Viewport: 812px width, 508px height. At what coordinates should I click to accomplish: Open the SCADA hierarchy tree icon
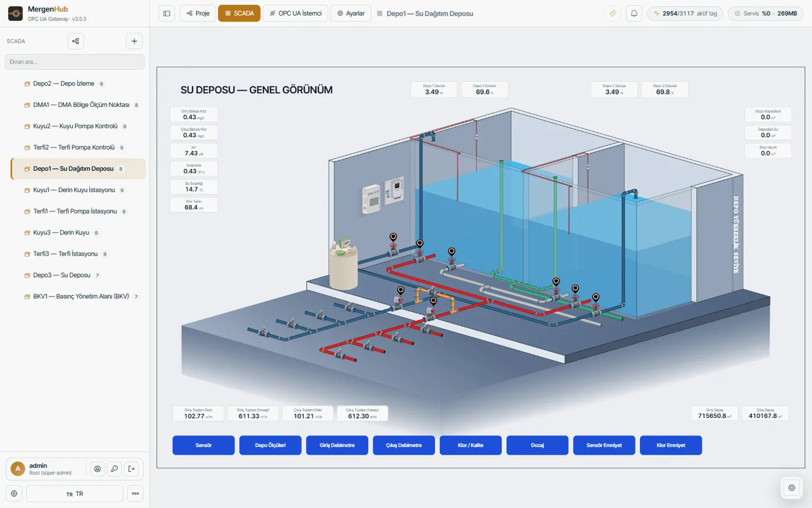[x=76, y=41]
